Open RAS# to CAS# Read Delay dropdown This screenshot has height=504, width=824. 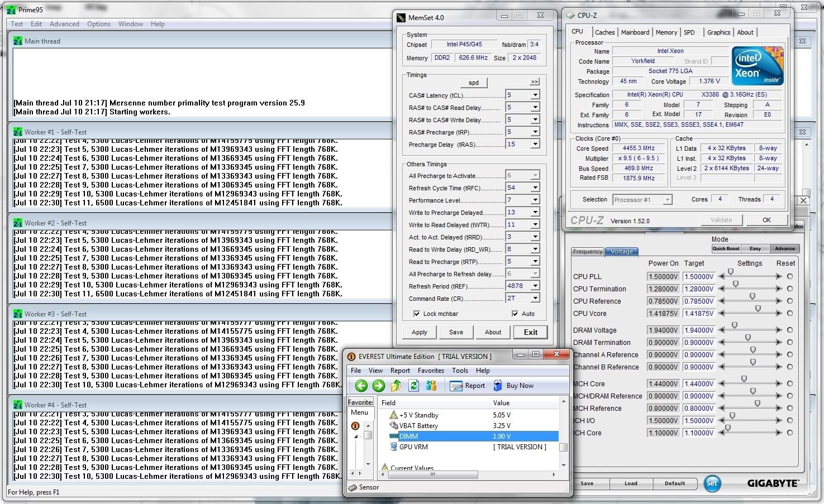pyautogui.click(x=535, y=107)
